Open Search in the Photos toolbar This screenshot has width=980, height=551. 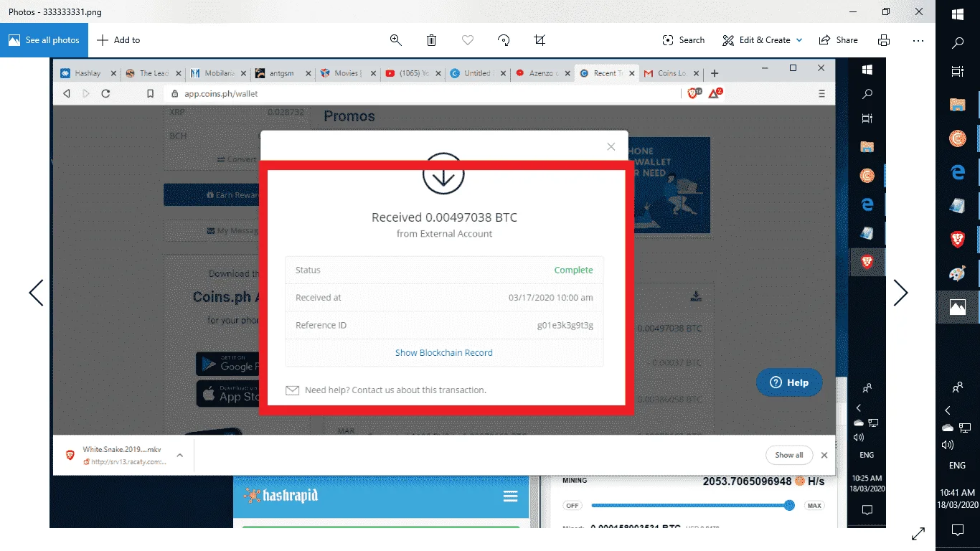(684, 40)
